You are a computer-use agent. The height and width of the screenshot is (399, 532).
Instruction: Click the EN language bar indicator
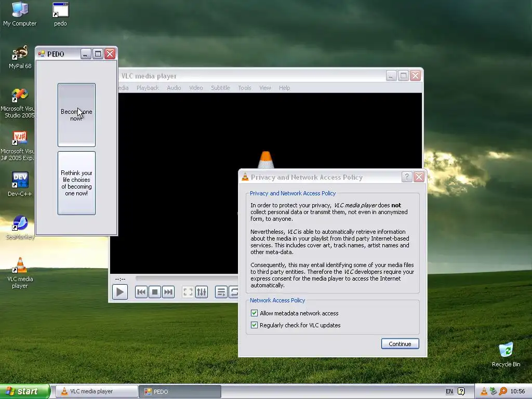point(449,391)
